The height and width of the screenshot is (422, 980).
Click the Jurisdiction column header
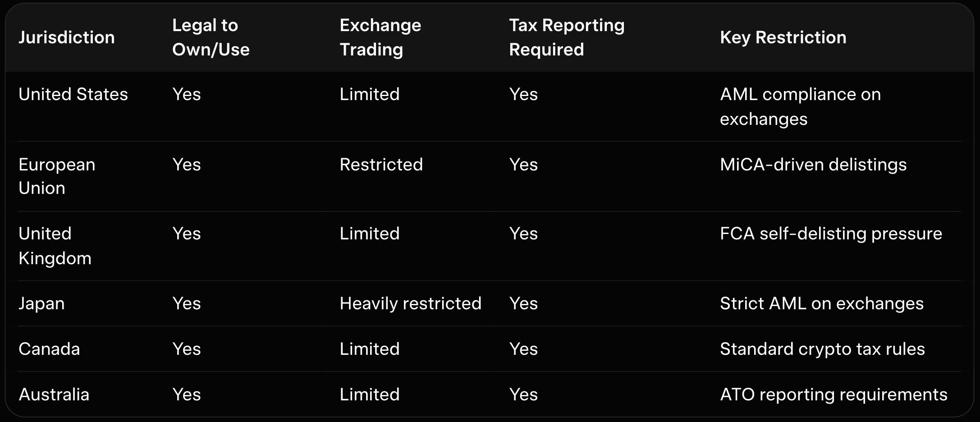[x=67, y=37]
